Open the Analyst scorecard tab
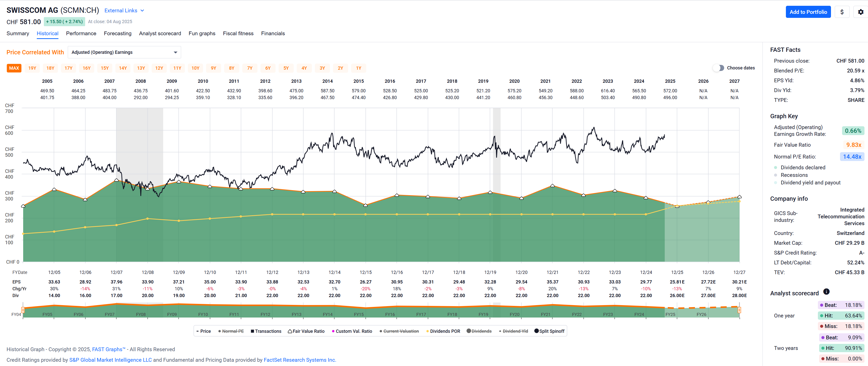 click(160, 33)
